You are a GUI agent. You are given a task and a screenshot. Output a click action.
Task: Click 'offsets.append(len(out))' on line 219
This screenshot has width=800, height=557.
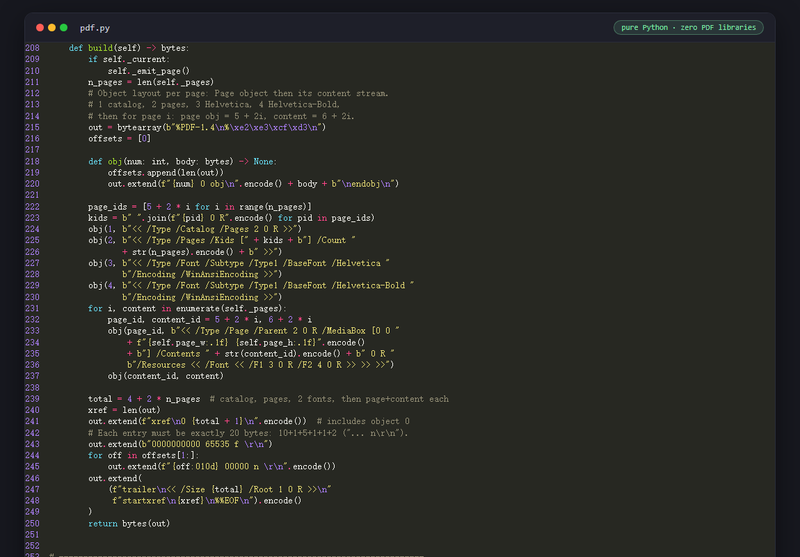tap(165, 172)
